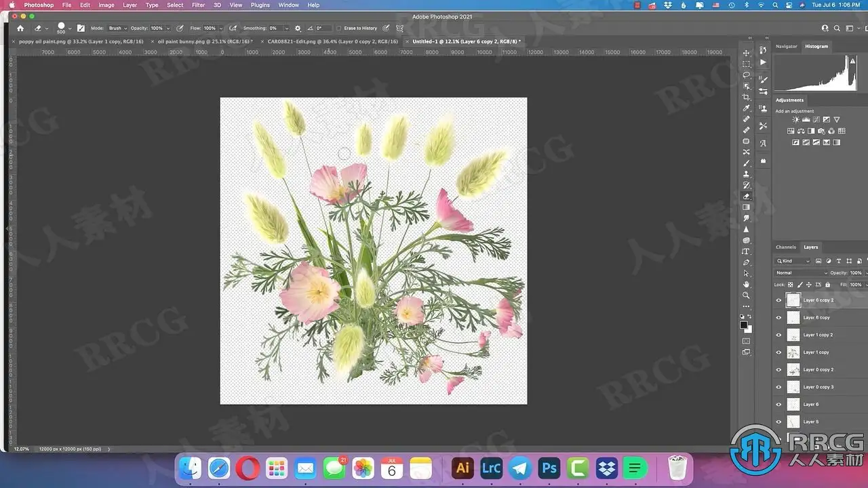Switch to oil paint bunny.png document tab
This screenshot has width=868, height=488.
[x=205, y=41]
